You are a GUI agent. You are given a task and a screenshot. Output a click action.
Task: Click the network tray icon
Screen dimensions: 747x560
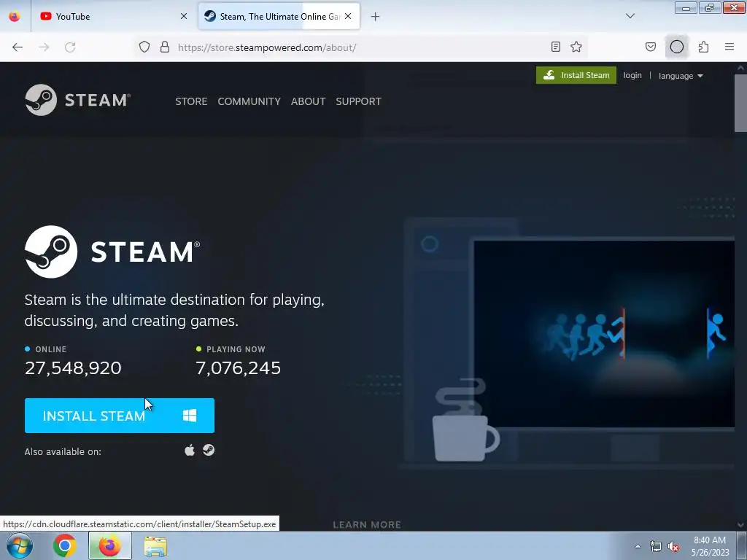[x=656, y=547]
